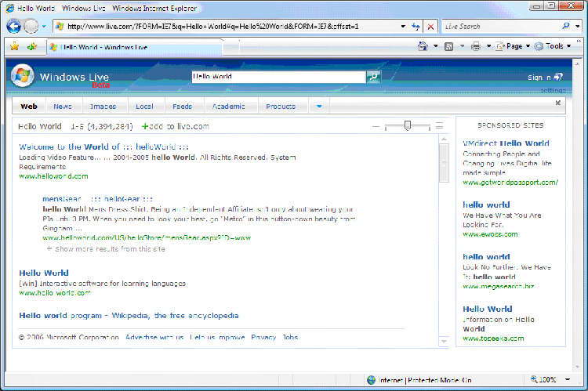Click Help us improve footer link
The height and width of the screenshot is (391, 588).
[217, 337]
